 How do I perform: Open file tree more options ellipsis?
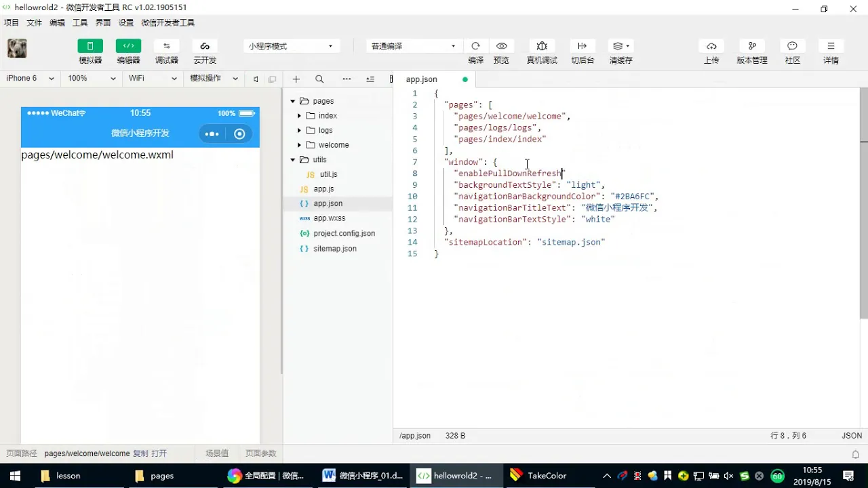[347, 79]
